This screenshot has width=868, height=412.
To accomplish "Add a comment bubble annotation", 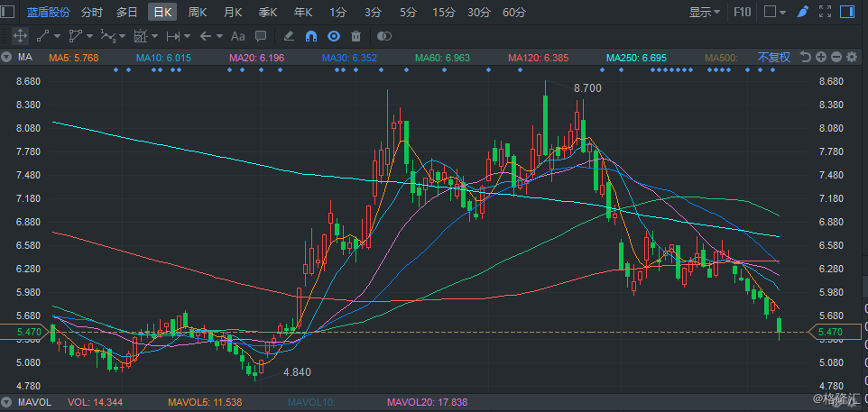I will (x=261, y=36).
